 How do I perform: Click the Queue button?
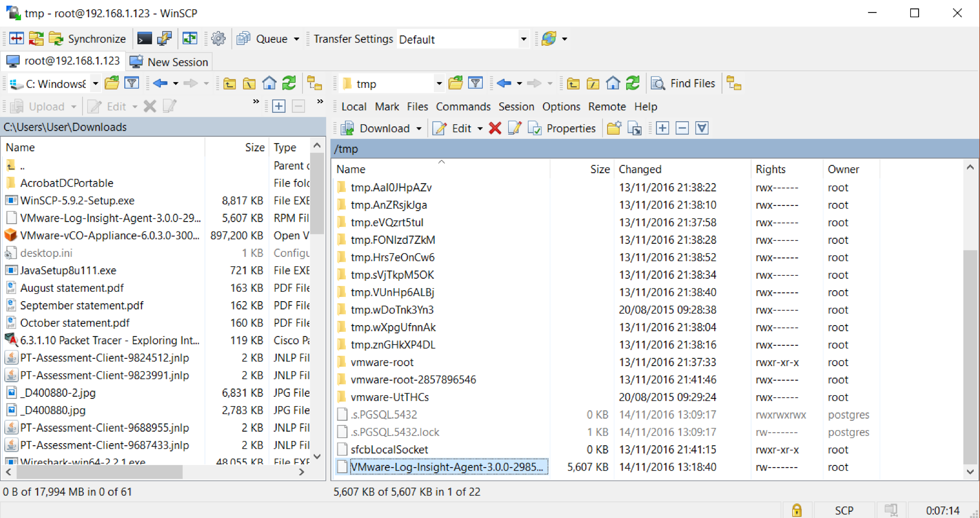click(x=262, y=38)
